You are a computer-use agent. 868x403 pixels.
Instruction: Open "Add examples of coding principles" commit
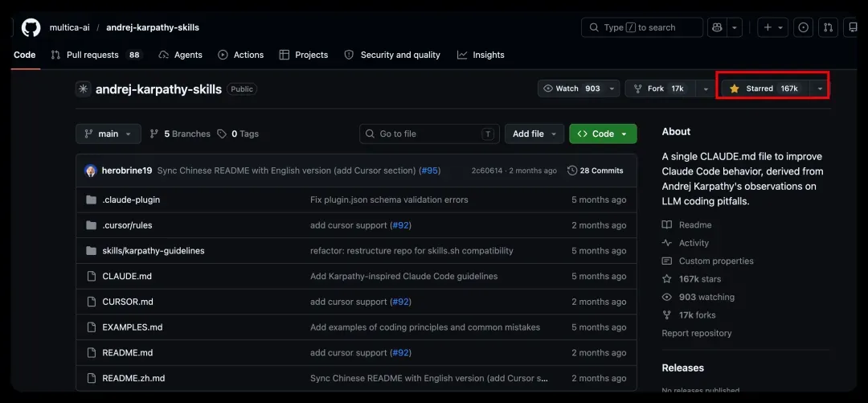click(x=425, y=327)
